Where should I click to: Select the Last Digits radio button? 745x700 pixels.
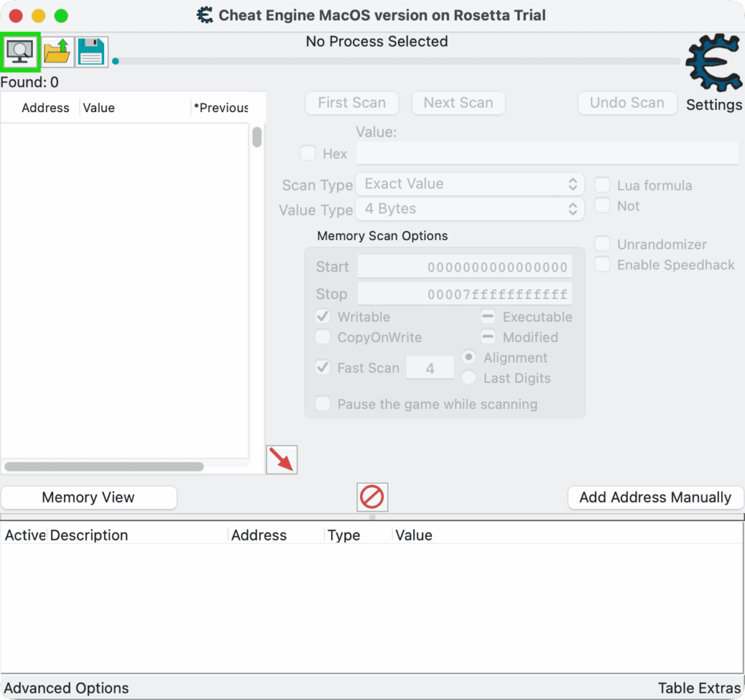(x=469, y=378)
